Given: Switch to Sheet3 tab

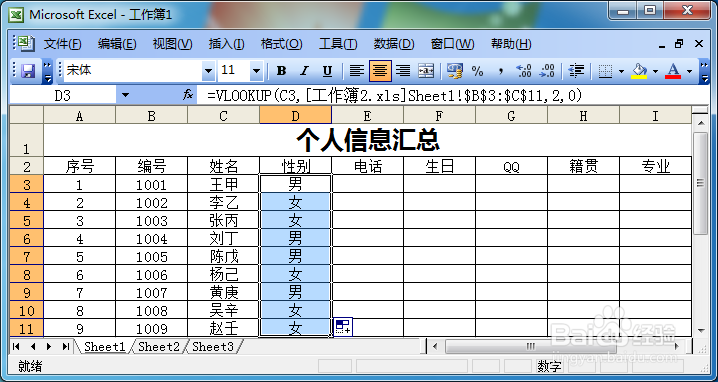Looking at the screenshot, I should (213, 347).
